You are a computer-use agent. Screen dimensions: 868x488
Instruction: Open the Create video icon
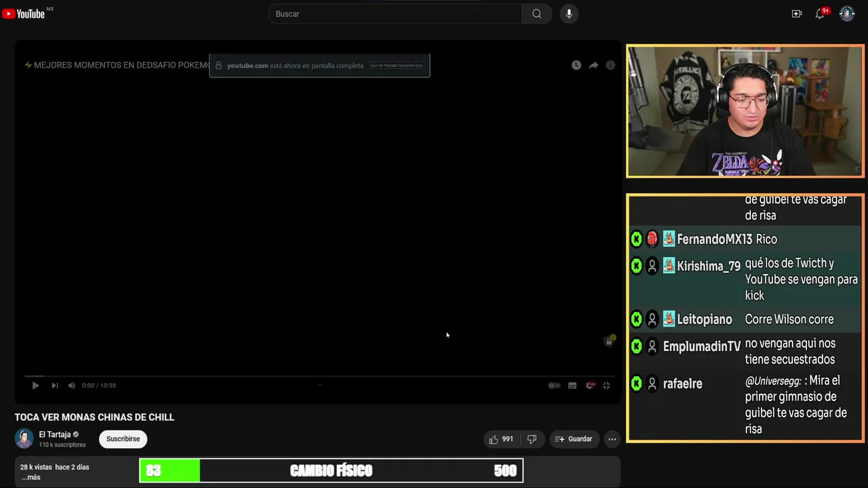point(797,14)
